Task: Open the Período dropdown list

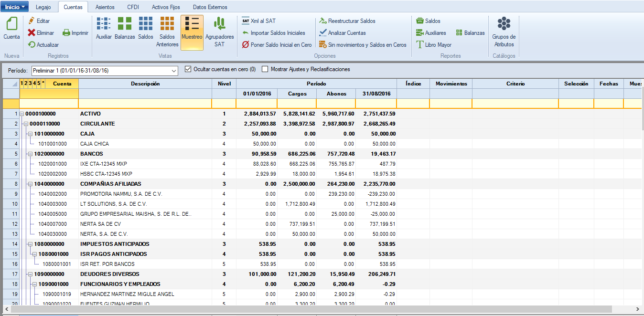Action: 173,71
